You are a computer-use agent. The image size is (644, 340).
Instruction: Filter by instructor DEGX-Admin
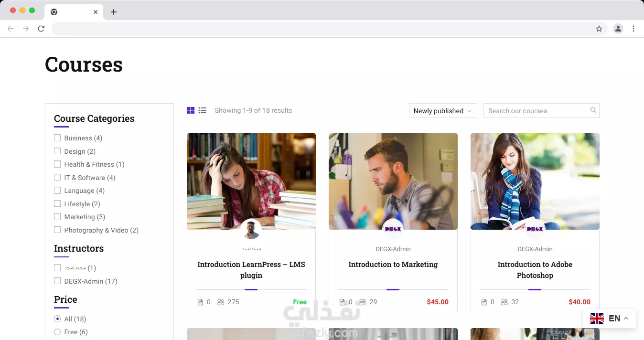[57, 281]
